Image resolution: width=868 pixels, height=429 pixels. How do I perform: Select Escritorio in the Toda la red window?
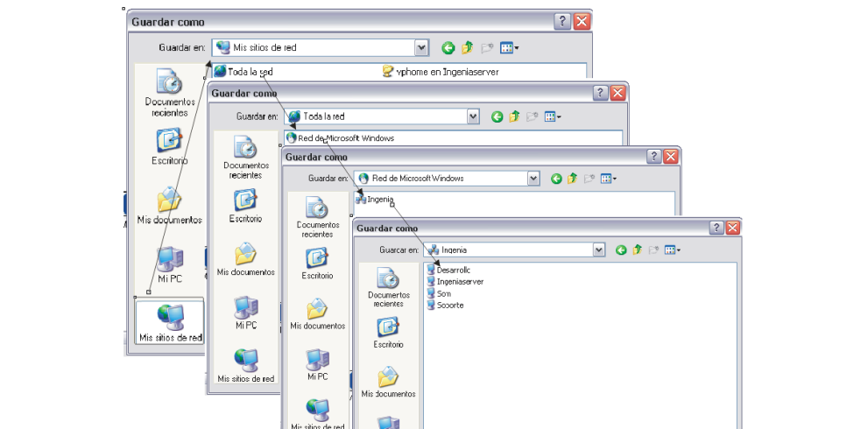(x=245, y=206)
